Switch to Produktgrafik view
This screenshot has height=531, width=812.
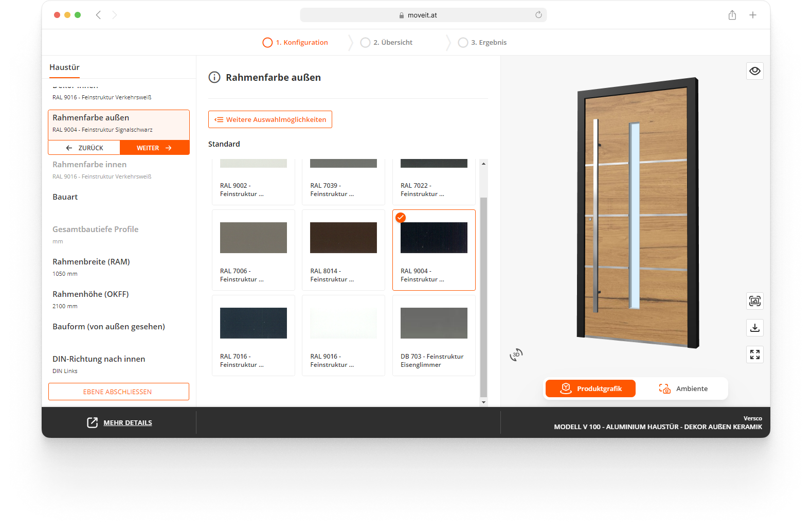click(590, 388)
